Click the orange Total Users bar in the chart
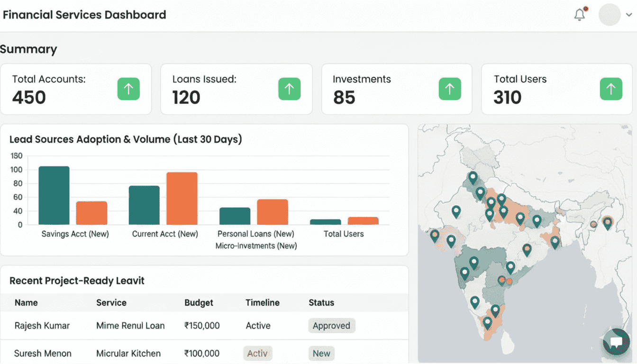 tap(363, 220)
